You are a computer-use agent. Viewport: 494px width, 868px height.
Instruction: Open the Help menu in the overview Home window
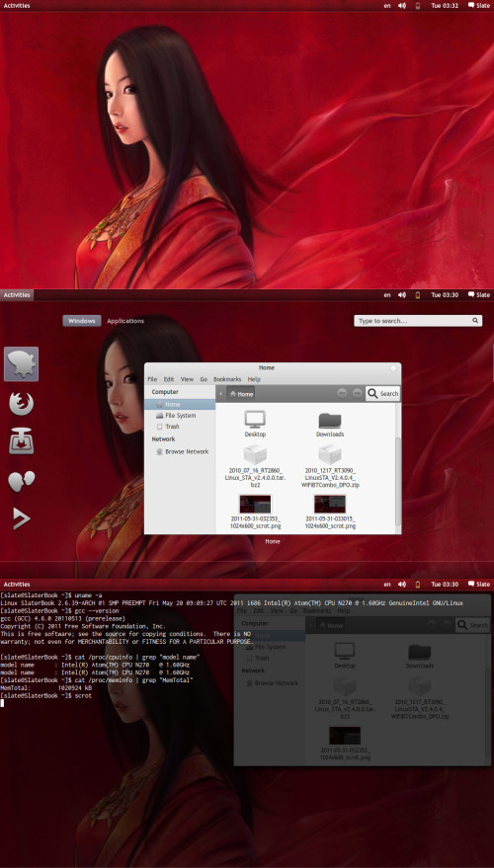click(x=254, y=379)
